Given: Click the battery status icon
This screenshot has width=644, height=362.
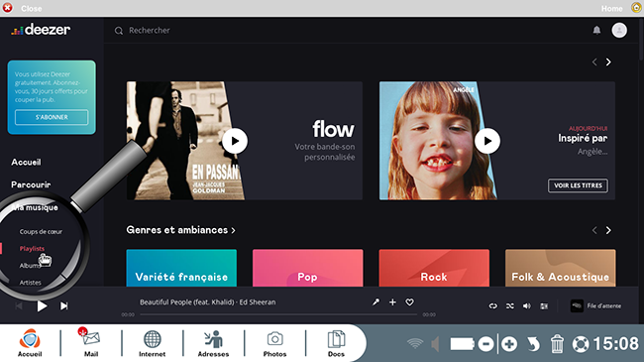Looking at the screenshot, I should [x=462, y=344].
